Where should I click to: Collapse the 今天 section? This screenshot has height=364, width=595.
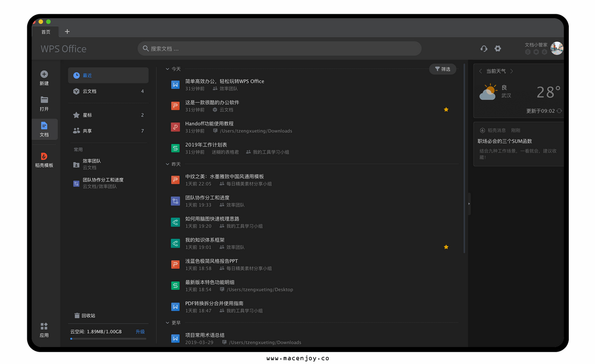(x=167, y=69)
